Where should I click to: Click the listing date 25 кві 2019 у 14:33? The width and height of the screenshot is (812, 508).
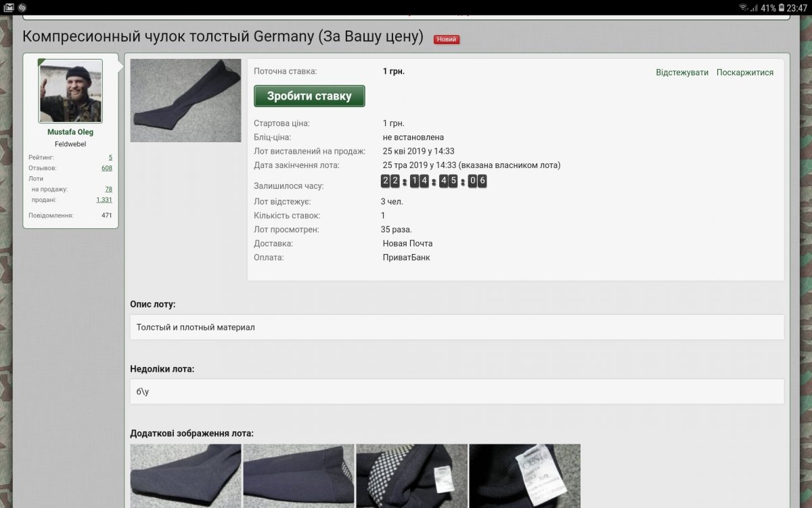click(x=419, y=151)
